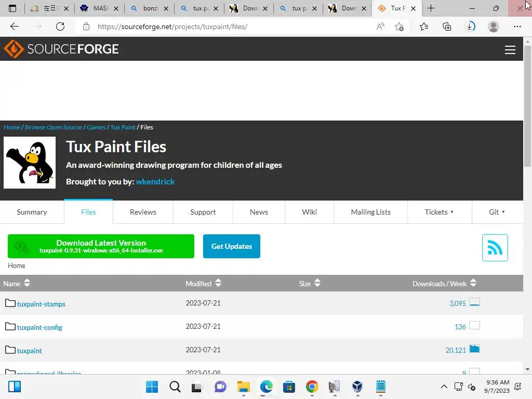Open the tab actions menu icon

coord(12,8)
